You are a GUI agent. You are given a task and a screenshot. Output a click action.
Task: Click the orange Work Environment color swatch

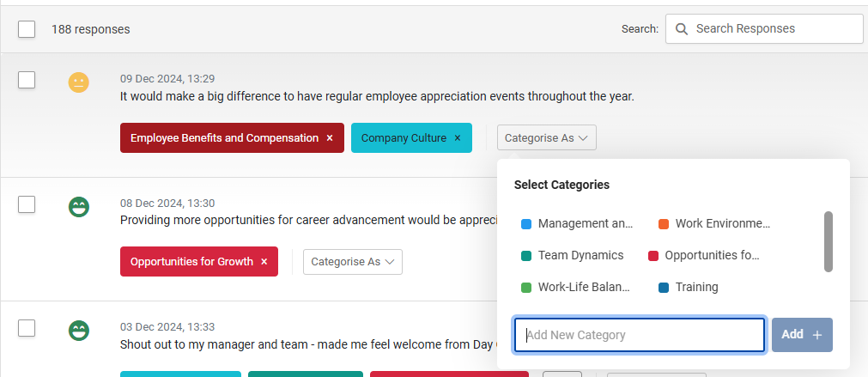tap(663, 224)
